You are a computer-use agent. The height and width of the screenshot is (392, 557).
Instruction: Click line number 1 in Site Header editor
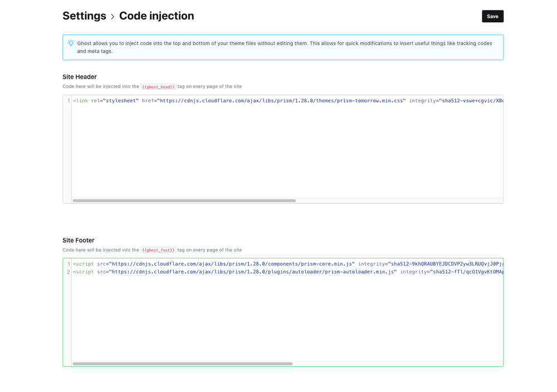[67, 100]
